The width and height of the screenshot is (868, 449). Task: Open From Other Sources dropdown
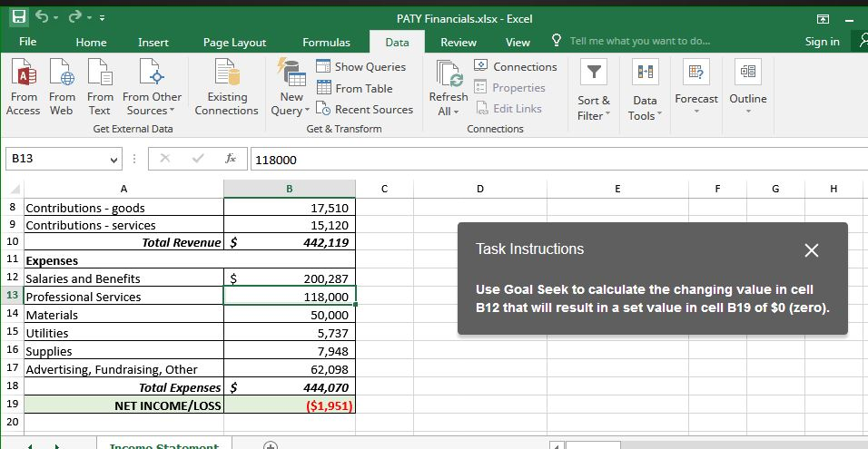152,87
